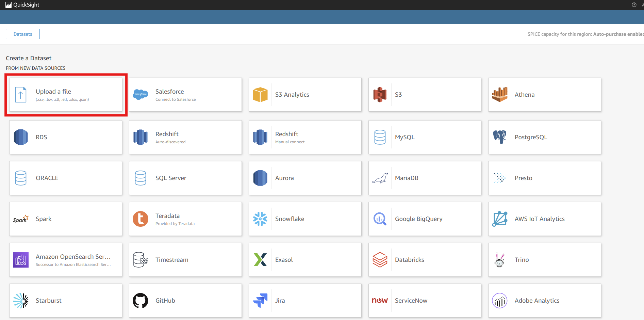Image resolution: width=644 pixels, height=320 pixels.
Task: Select the AWS IoT Analytics icon
Action: pyautogui.click(x=500, y=219)
